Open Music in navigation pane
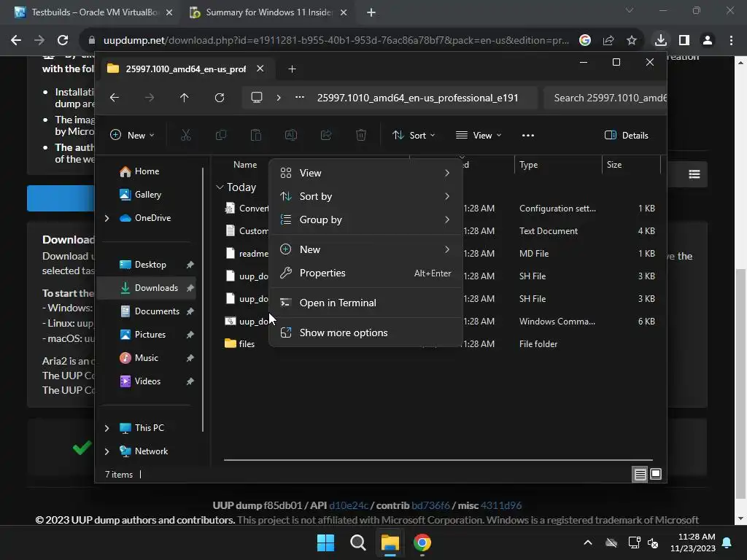747x560 pixels. [x=146, y=358]
